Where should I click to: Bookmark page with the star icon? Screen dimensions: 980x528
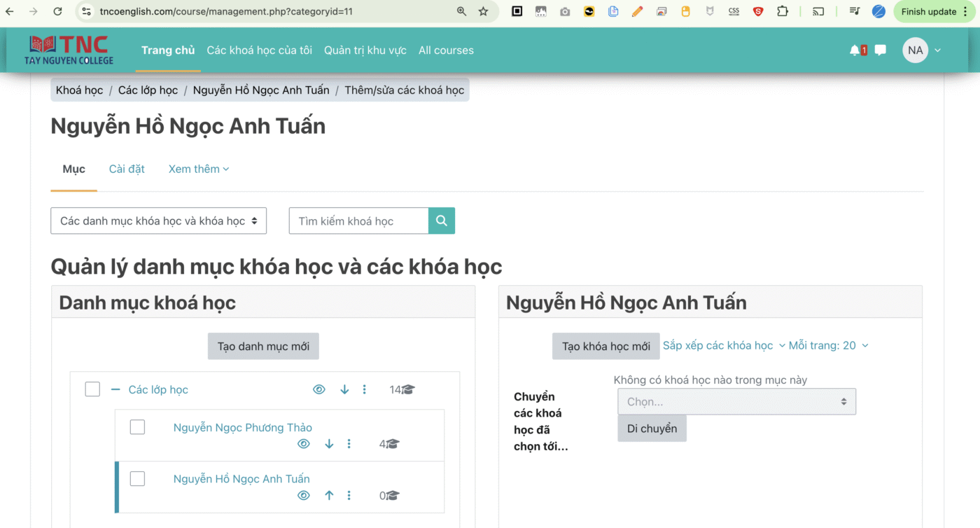coord(483,11)
